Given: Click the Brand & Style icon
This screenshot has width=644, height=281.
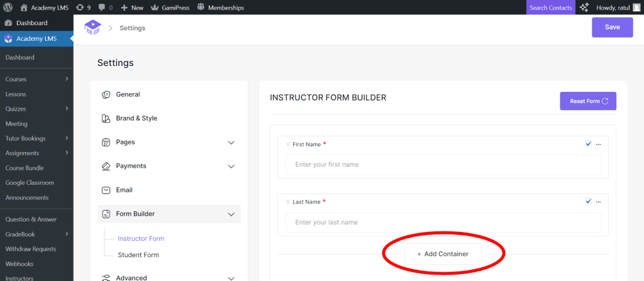Looking at the screenshot, I should click(106, 118).
